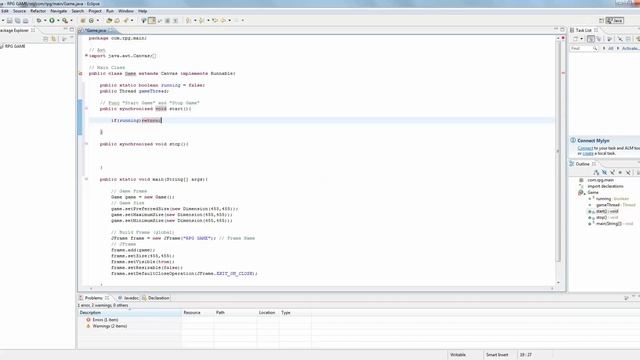The width and height of the screenshot is (640, 360).
Task: Open the Window menu
Action: [126, 11]
